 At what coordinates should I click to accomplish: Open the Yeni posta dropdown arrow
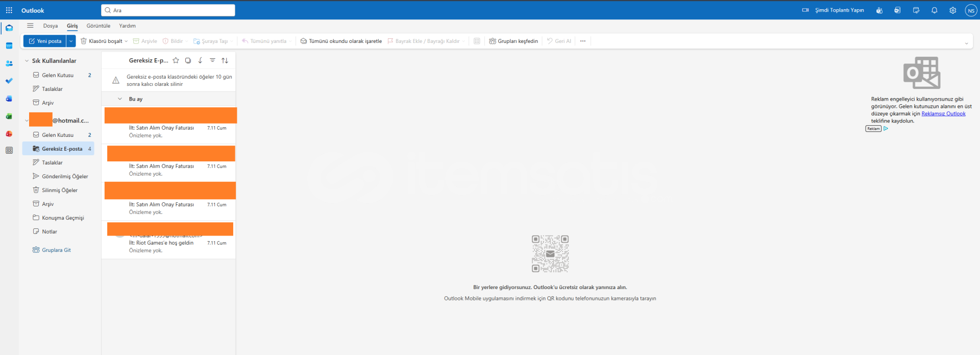pos(71,41)
